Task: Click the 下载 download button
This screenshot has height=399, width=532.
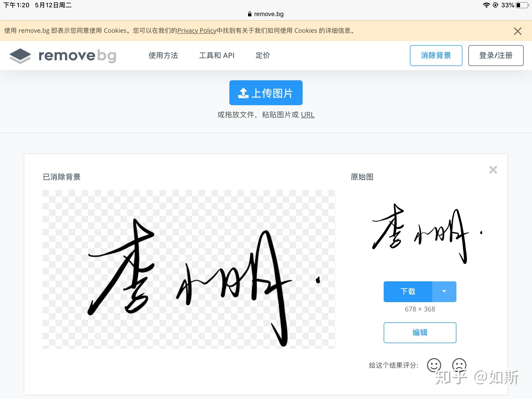Action: (x=408, y=291)
